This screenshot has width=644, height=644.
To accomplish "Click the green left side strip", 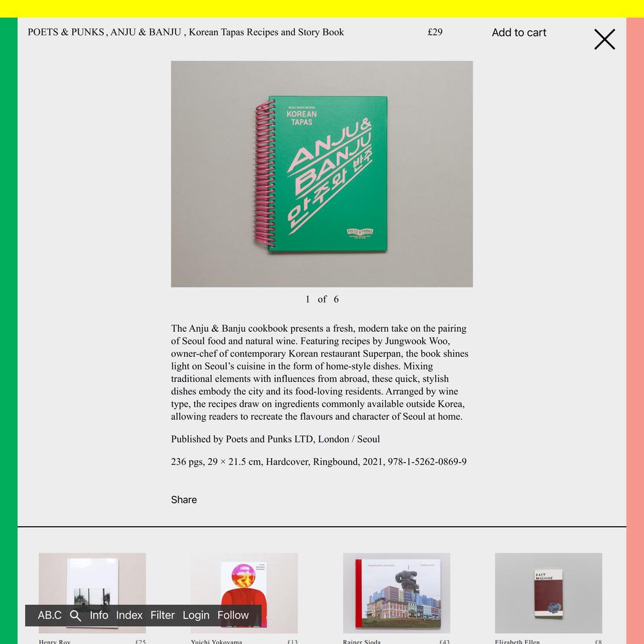I will coord(8,330).
